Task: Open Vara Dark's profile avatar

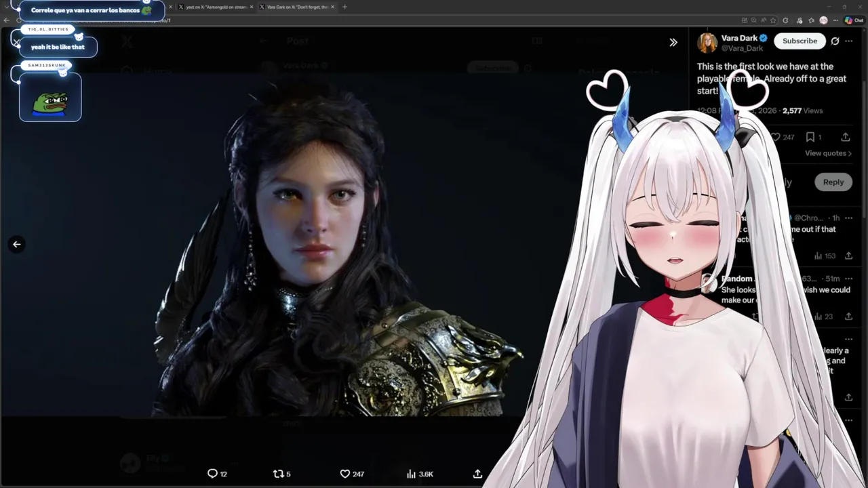Action: click(707, 43)
